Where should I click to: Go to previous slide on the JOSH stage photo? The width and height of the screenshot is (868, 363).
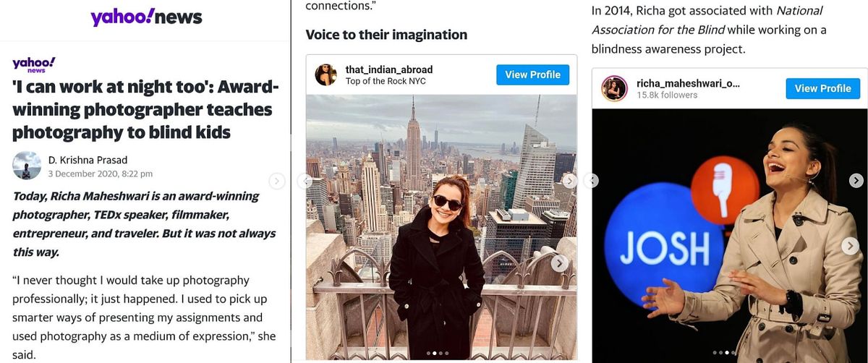pyautogui.click(x=591, y=181)
